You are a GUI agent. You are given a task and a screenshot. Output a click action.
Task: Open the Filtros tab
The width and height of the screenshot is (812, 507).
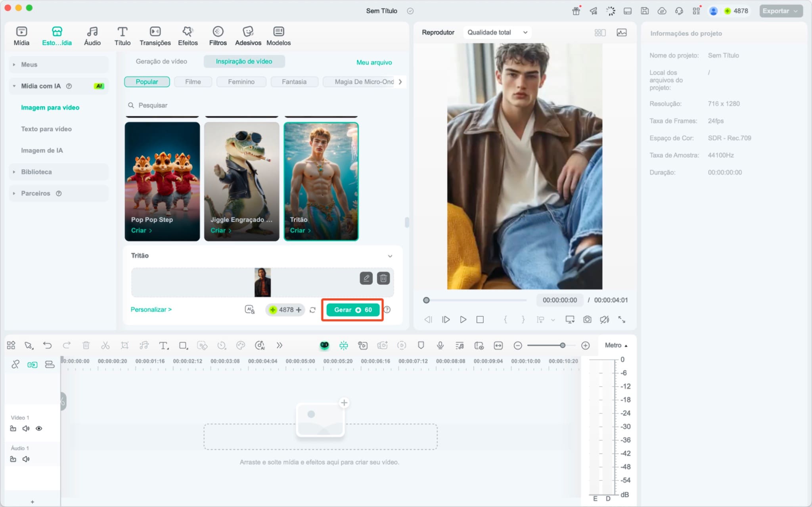point(218,36)
